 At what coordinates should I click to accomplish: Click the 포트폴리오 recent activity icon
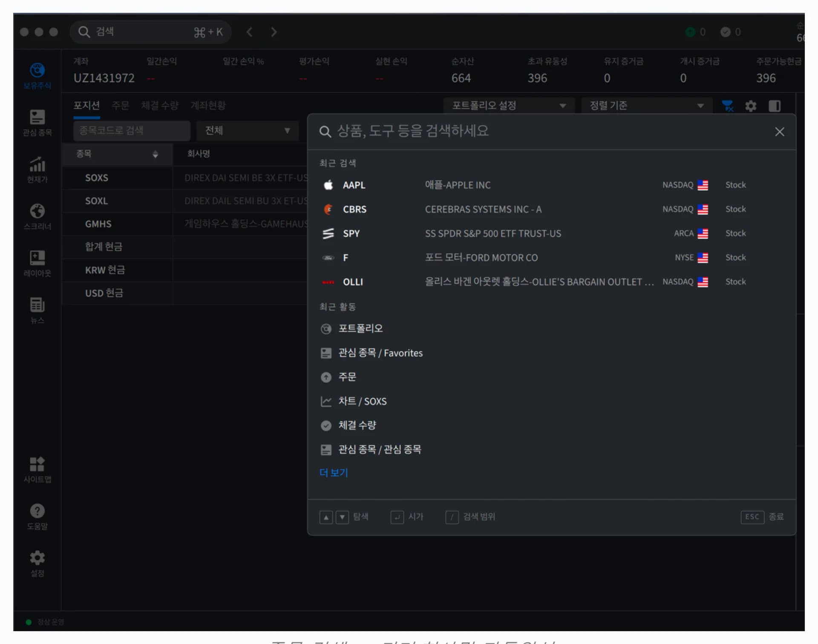[326, 329]
